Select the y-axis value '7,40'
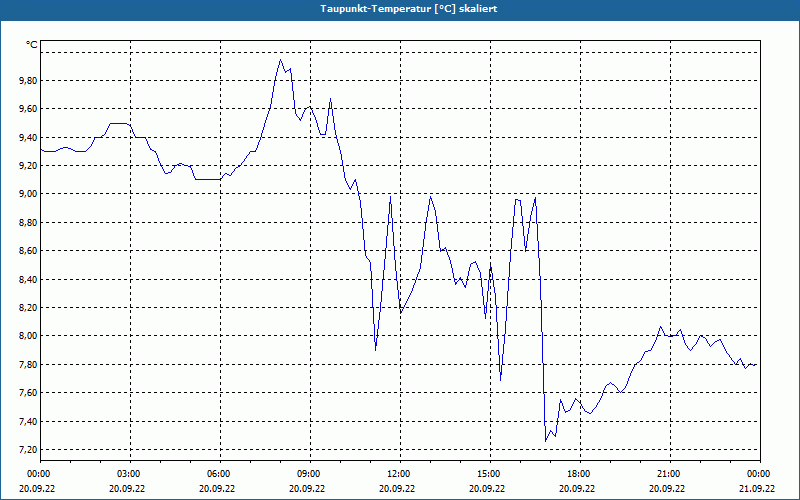The image size is (800, 500). [x=28, y=421]
